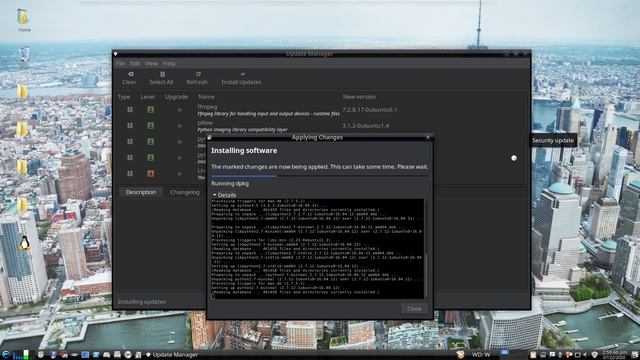Click the type icon of the ffmpeg row

[x=130, y=110]
